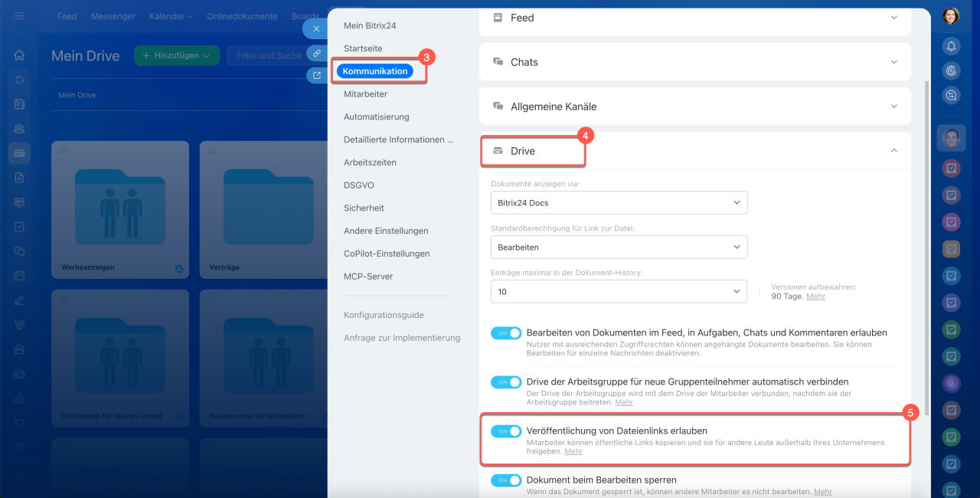Open Arbeitszeiten settings section
980x498 pixels.
[x=370, y=162]
